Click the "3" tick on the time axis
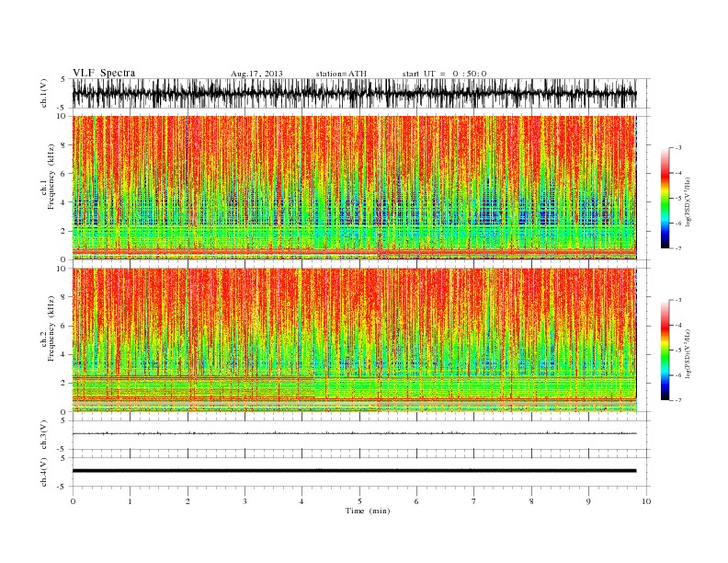Image resolution: width=728 pixels, height=563 pixels. pyautogui.click(x=245, y=501)
